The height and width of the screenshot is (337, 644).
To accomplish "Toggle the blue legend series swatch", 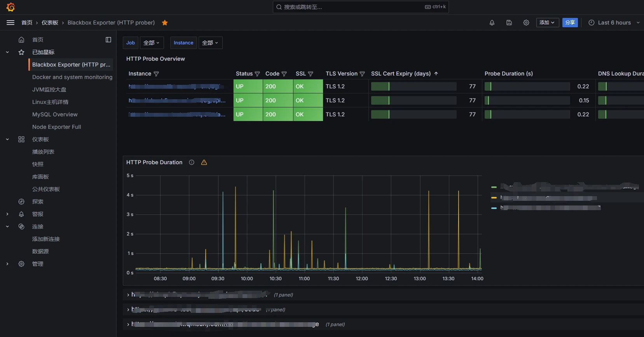I will coord(494,208).
